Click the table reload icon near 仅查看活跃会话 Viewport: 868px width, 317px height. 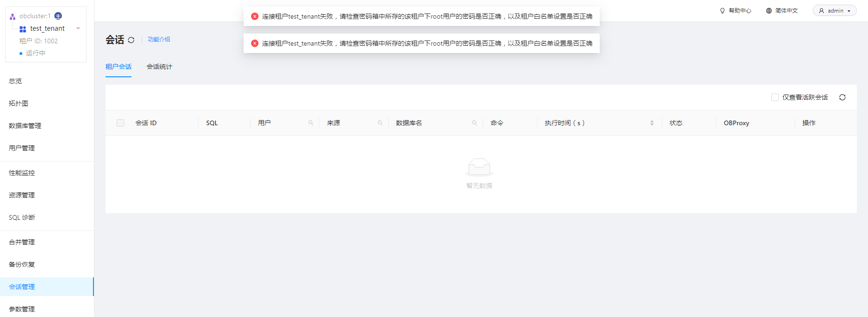842,97
